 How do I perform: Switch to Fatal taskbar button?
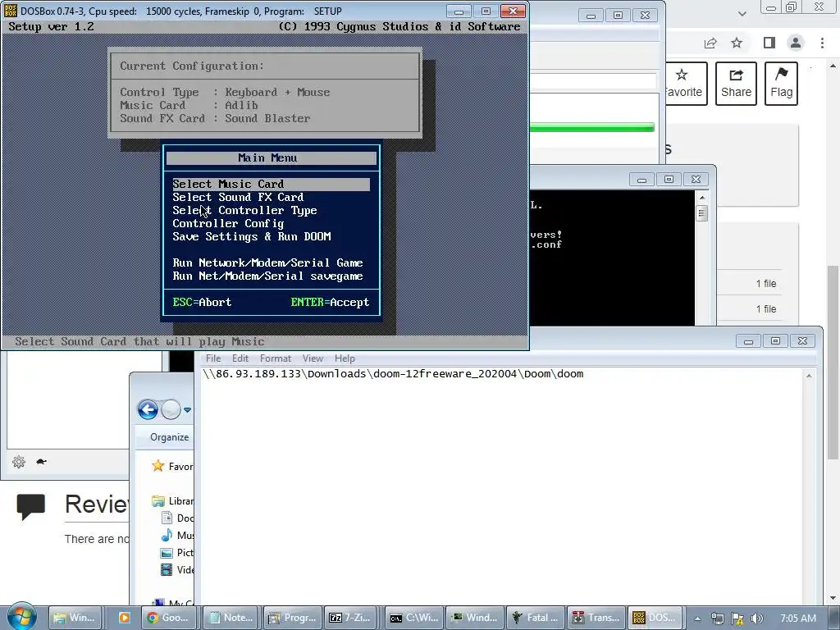point(535,618)
